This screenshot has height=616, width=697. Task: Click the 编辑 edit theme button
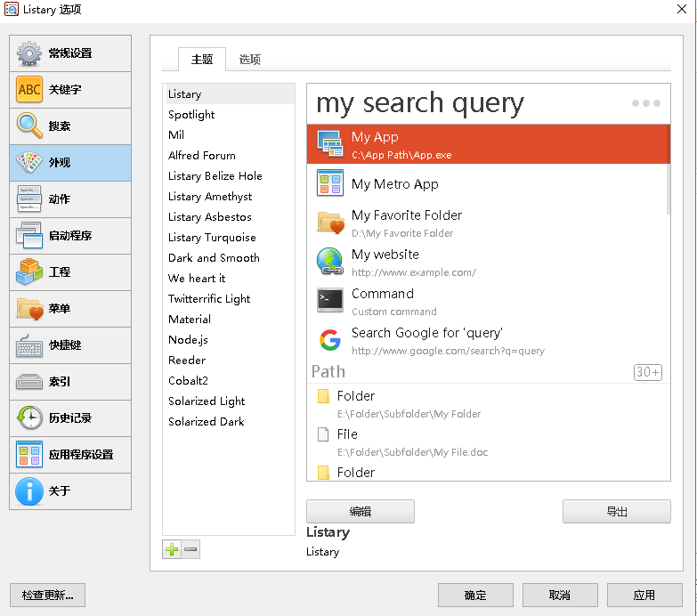coord(360,512)
